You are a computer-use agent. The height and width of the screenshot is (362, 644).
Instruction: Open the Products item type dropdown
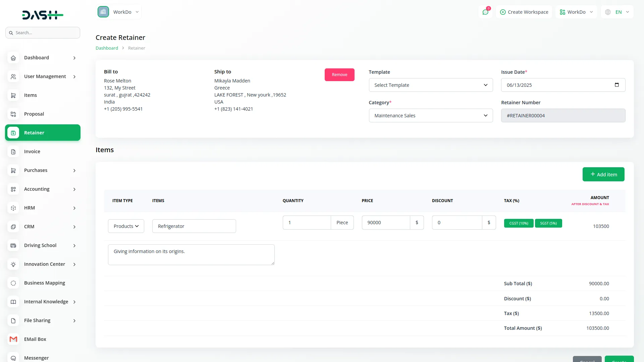[x=126, y=226]
